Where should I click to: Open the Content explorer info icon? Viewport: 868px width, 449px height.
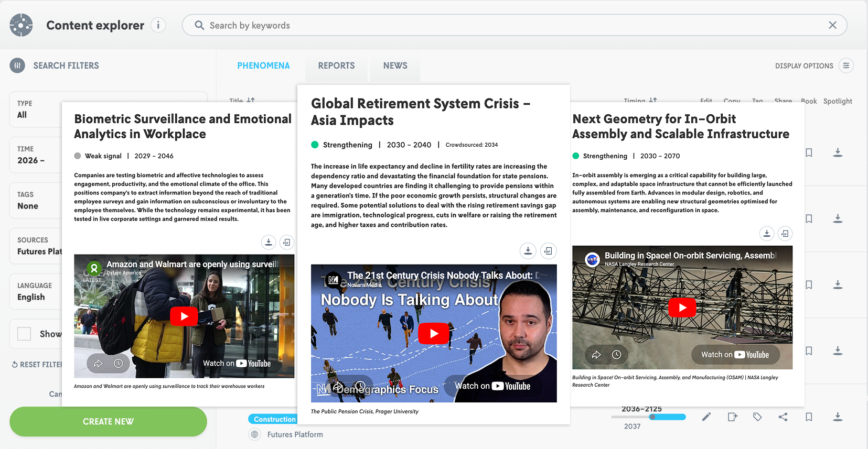[x=158, y=25]
